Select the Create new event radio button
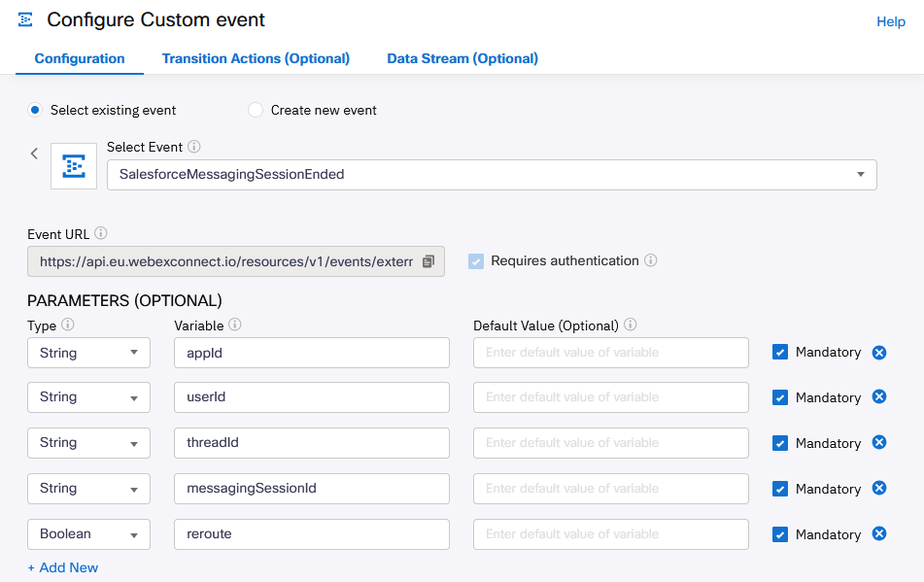Image resolution: width=924 pixels, height=582 pixels. click(x=255, y=110)
